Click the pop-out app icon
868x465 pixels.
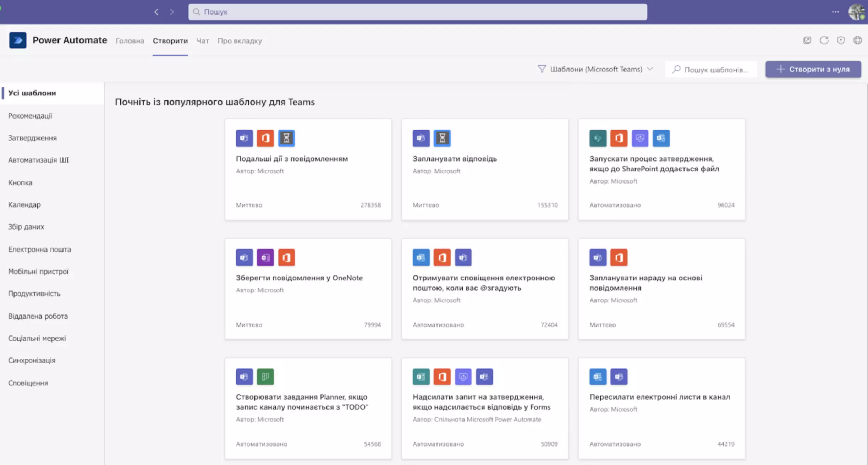click(x=807, y=40)
